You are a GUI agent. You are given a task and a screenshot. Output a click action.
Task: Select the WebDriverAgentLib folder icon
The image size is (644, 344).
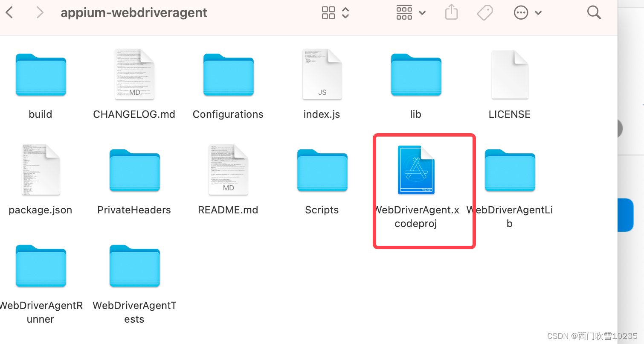510,170
